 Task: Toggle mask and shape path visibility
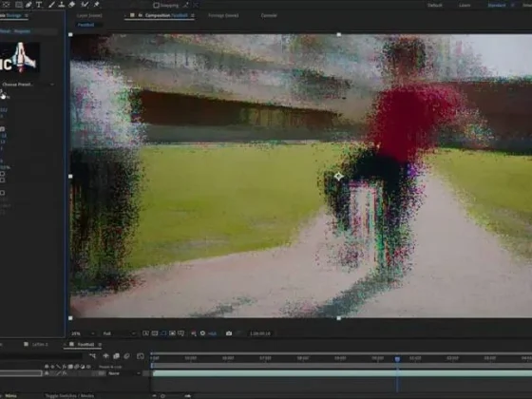pos(163,333)
